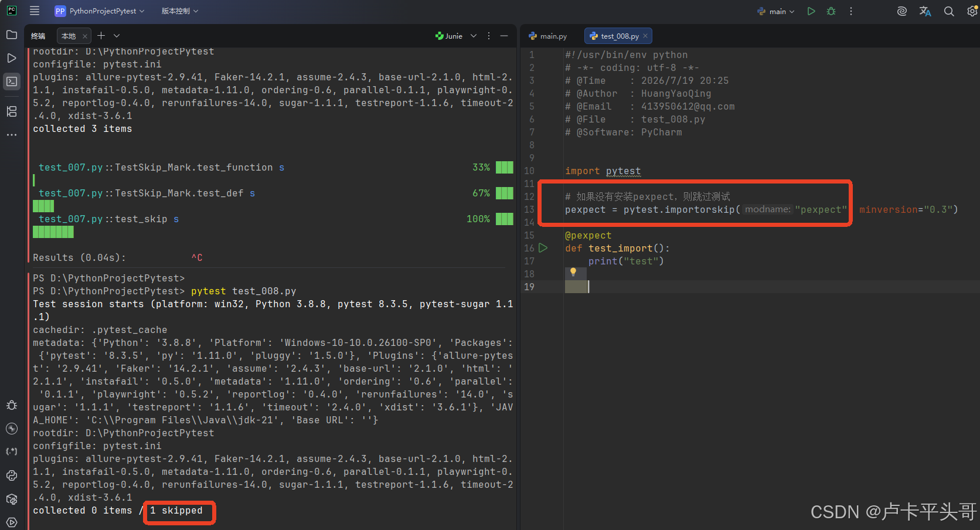Hide the terminal tool window
This screenshot has height=530, width=980.
(504, 36)
